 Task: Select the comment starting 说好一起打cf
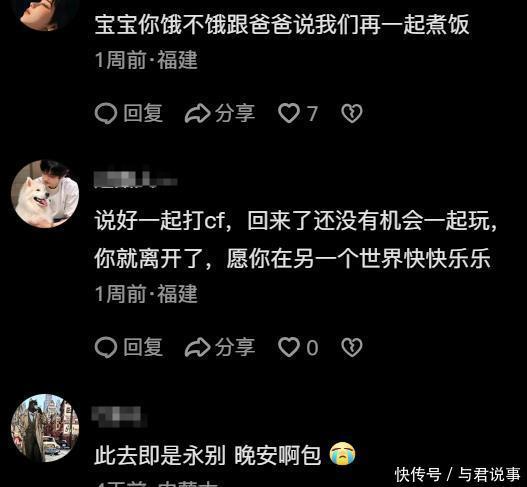coord(296,240)
